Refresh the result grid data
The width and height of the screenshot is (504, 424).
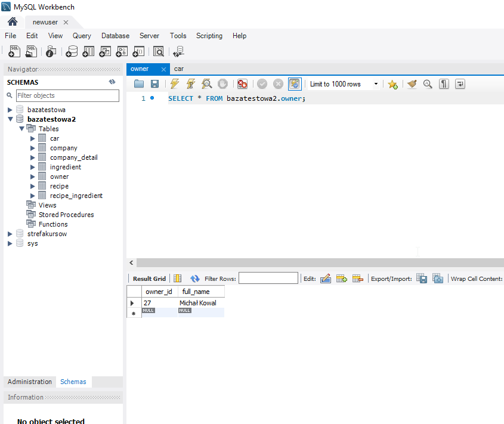tap(195, 278)
